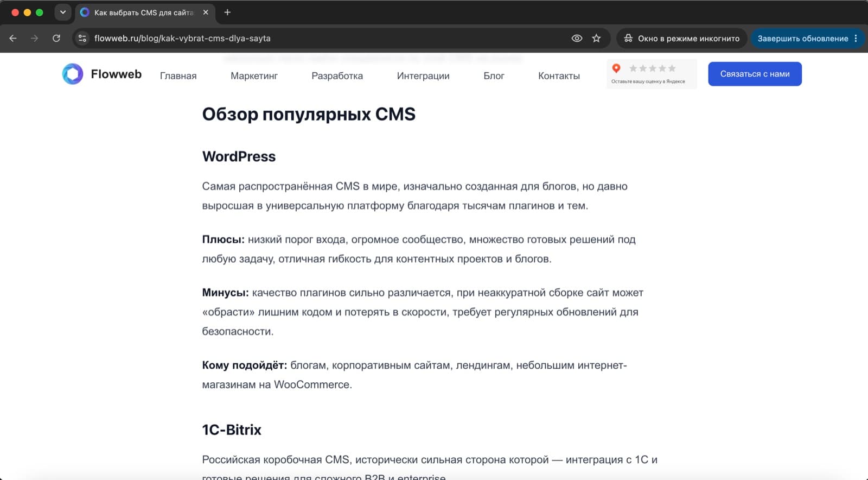Click the bold 'Плюсы:' label
This screenshot has height=480, width=868.
click(x=224, y=239)
